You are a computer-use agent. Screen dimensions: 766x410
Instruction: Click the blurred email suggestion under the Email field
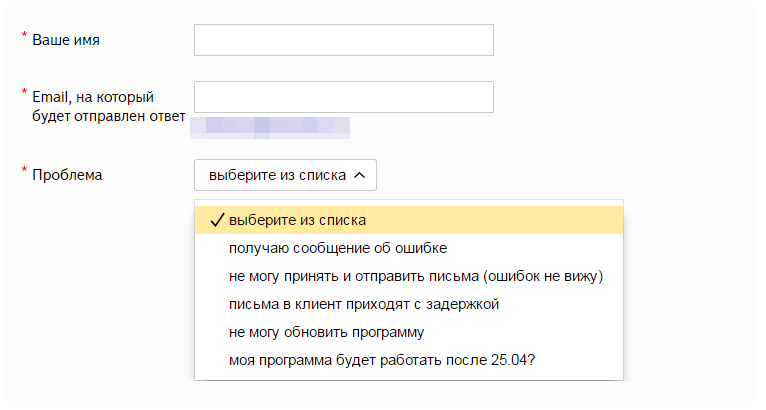click(x=270, y=126)
